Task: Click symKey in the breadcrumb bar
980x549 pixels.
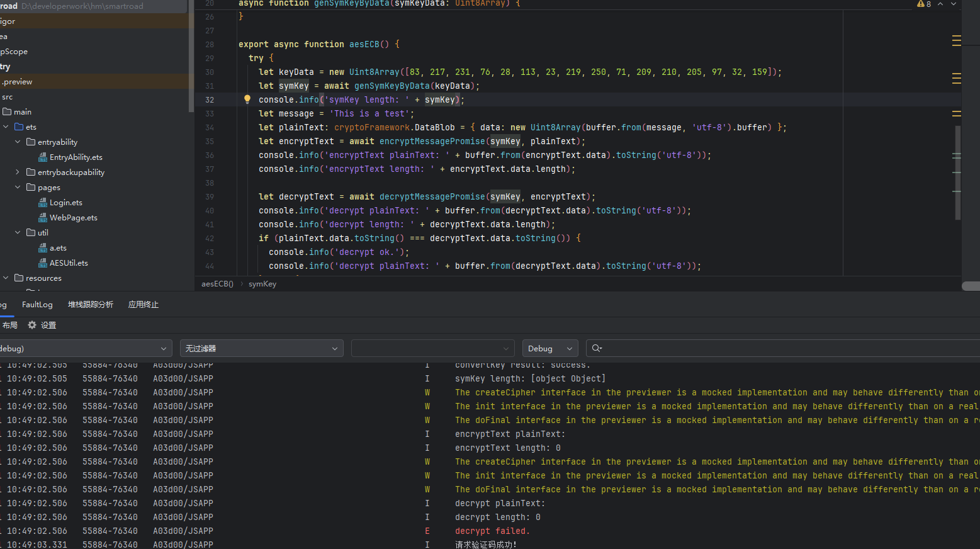Action: pos(262,284)
